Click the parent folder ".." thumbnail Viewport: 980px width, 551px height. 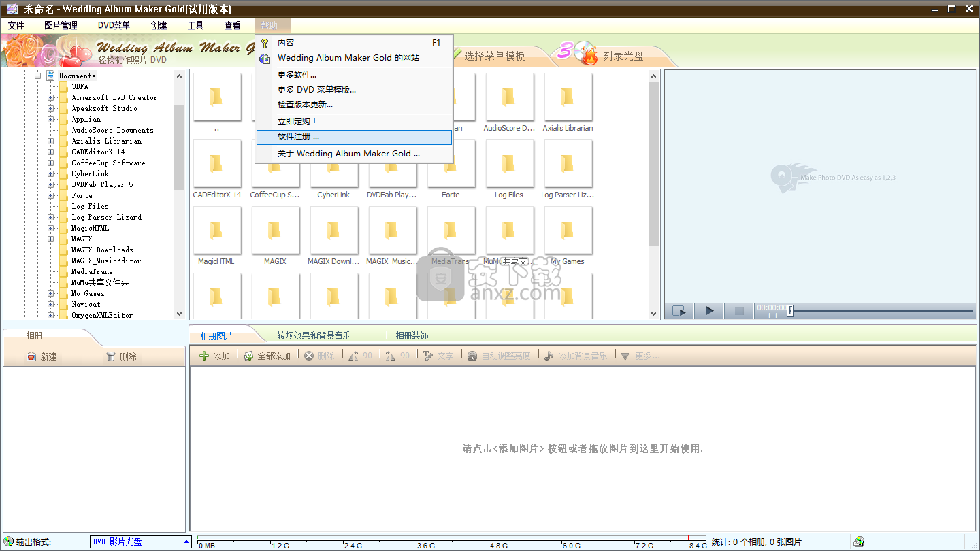[217, 97]
